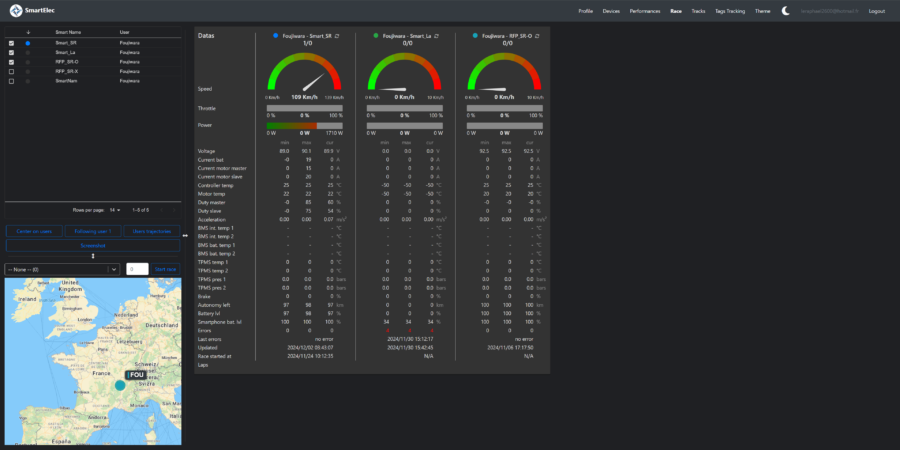The height and width of the screenshot is (450, 900).
Task: Open the '-- None -- (0)' track dropdown
Action: [x=62, y=269]
